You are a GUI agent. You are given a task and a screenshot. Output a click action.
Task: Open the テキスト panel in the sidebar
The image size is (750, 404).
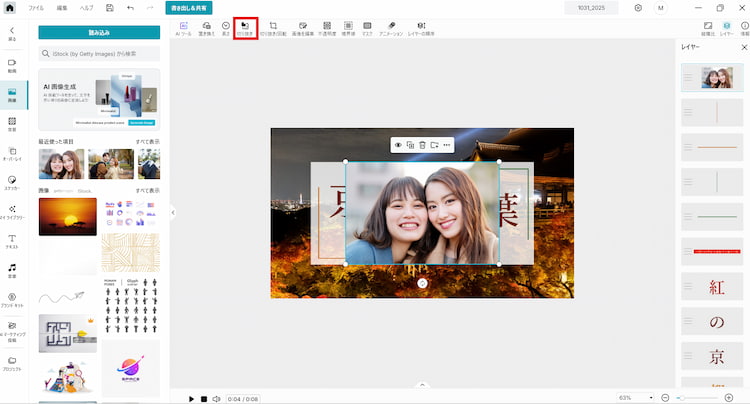(x=12, y=240)
